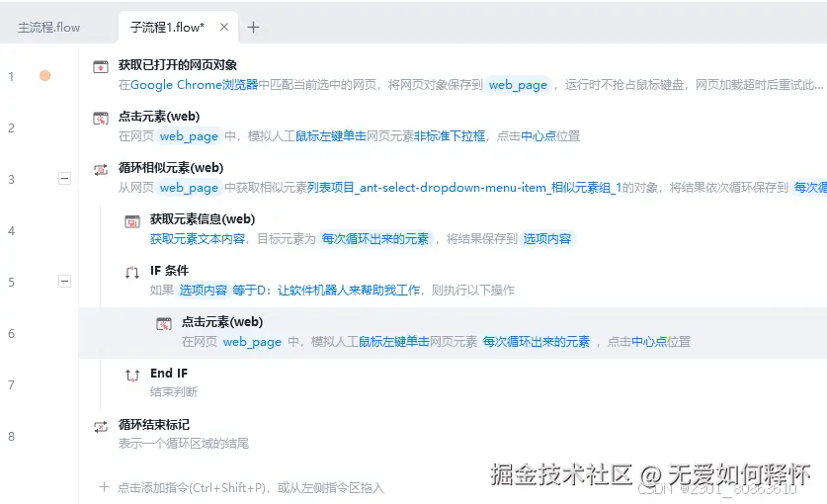Switch to the 主流程.flow tab
827x504 pixels.
[x=49, y=28]
